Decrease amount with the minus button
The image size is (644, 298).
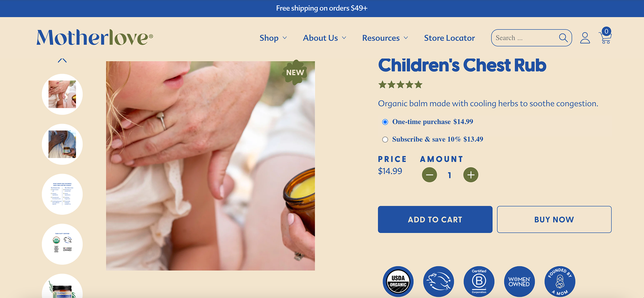coord(429,175)
